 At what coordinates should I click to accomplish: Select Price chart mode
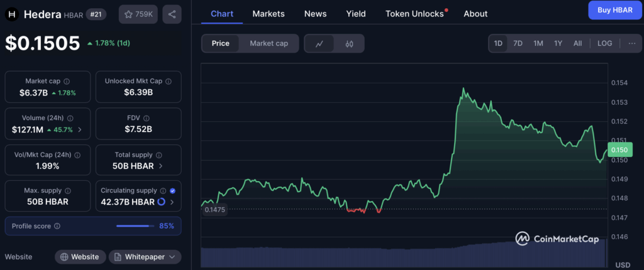tap(221, 43)
